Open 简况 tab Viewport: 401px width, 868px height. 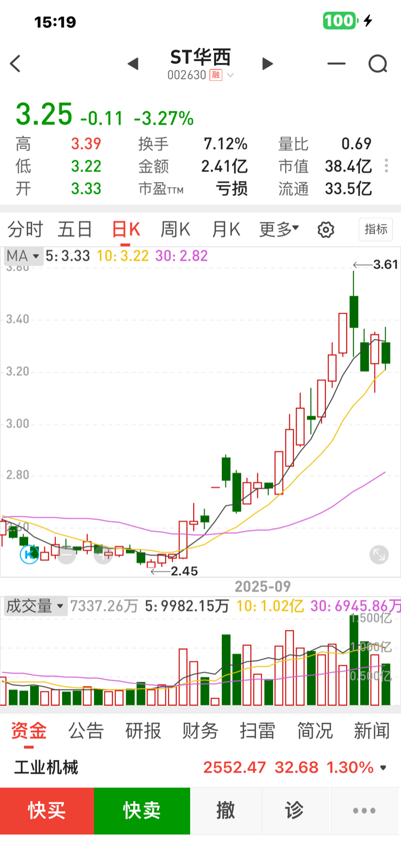pyautogui.click(x=315, y=731)
